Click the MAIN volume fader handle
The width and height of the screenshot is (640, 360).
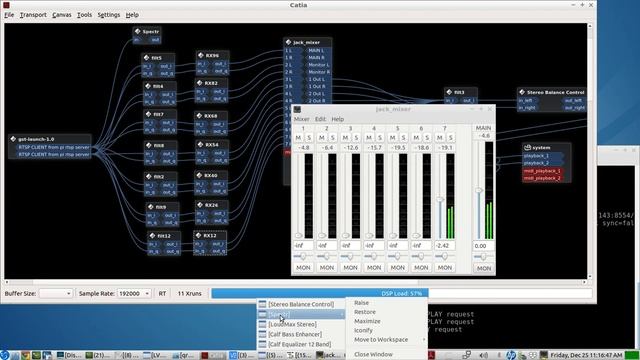pos(479,190)
